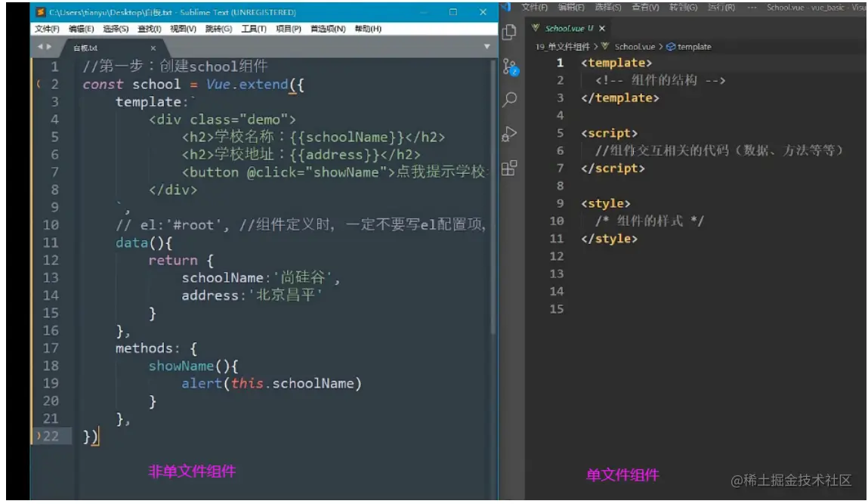Click opening <style> tag in VS Code
This screenshot has height=504, width=868.
click(606, 204)
